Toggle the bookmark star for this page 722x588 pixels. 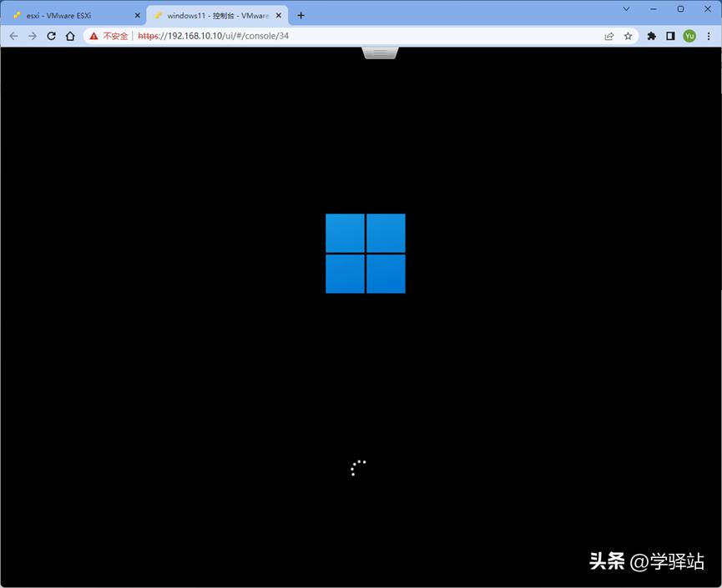click(629, 36)
